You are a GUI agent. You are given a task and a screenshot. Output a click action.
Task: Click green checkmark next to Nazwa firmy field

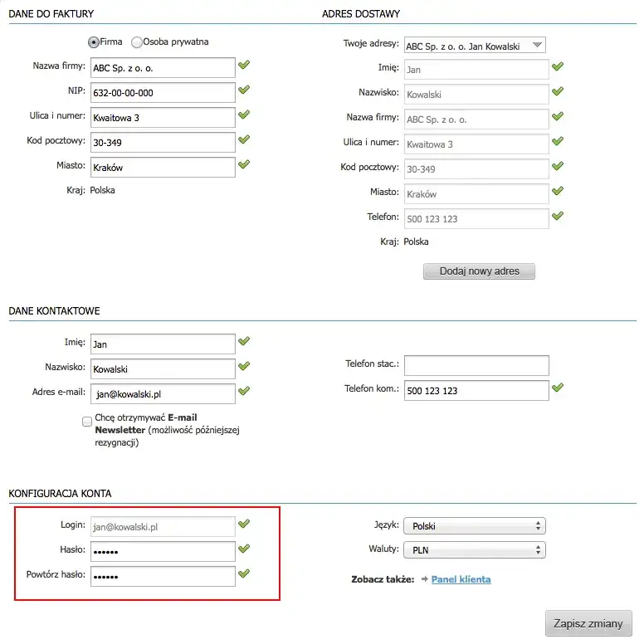(244, 65)
